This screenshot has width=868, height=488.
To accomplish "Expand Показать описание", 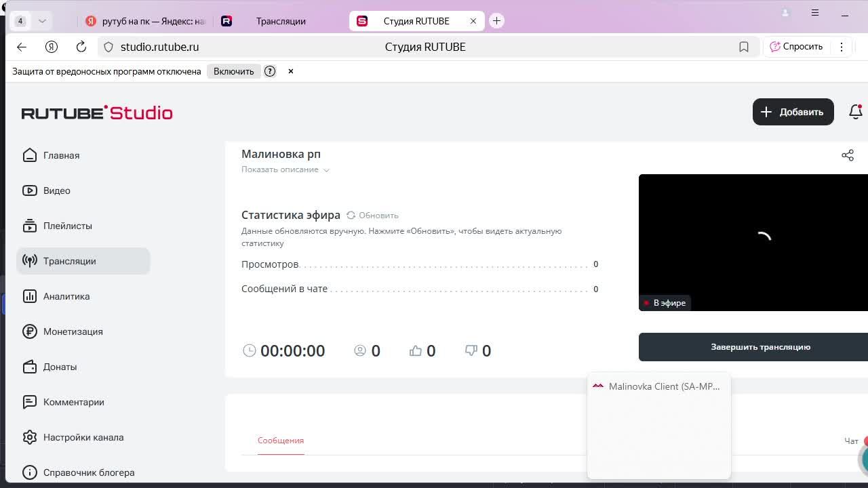I will tap(285, 169).
